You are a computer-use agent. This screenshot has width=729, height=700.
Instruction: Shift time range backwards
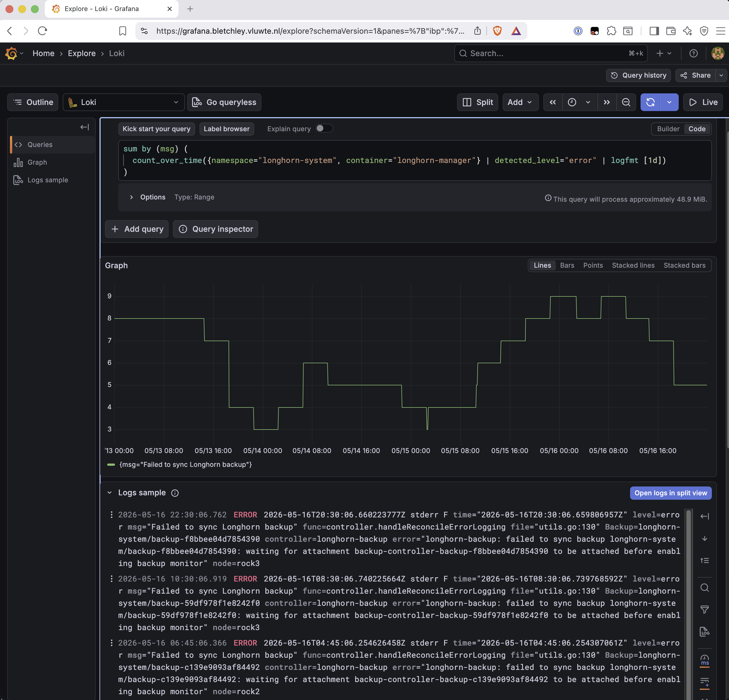tap(553, 102)
